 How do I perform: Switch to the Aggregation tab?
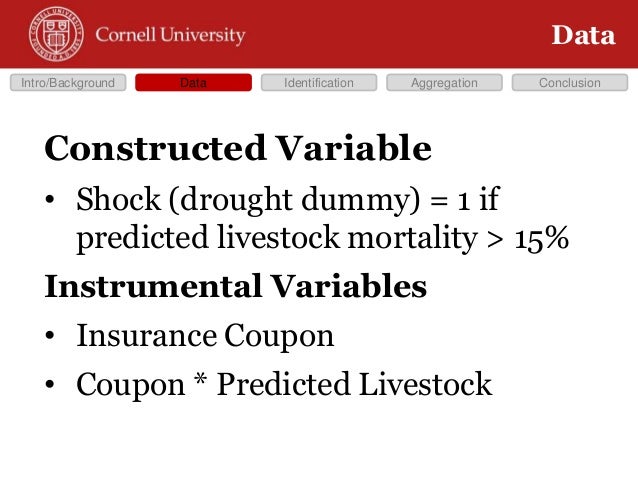click(444, 83)
